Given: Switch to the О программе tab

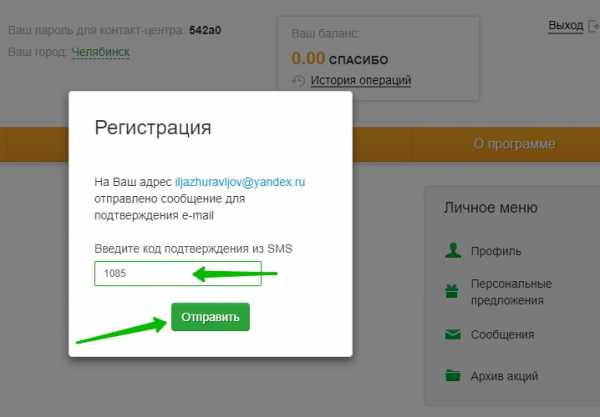Looking at the screenshot, I should pyautogui.click(x=513, y=144).
